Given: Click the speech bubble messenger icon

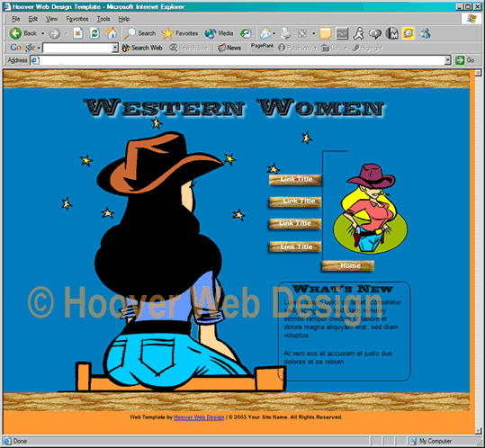Looking at the screenshot, I should click(375, 33).
